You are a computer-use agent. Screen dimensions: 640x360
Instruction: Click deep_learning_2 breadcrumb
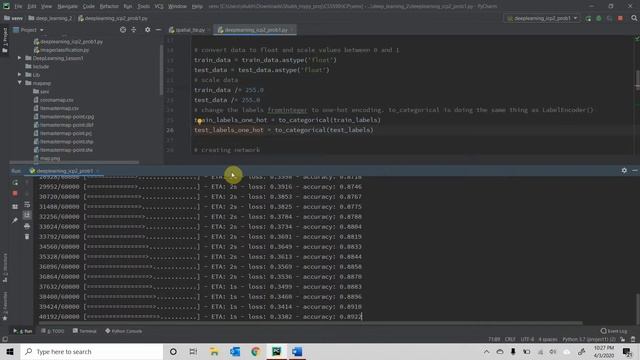tap(50, 18)
